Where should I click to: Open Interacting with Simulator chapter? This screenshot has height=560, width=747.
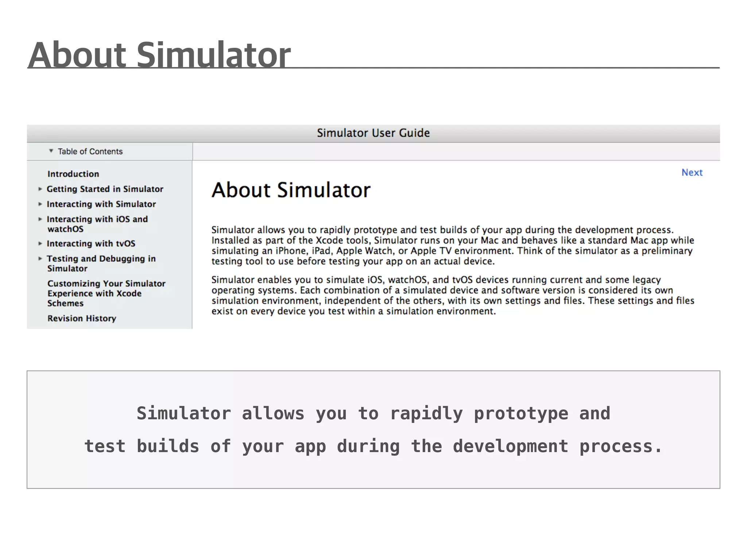[x=101, y=204]
